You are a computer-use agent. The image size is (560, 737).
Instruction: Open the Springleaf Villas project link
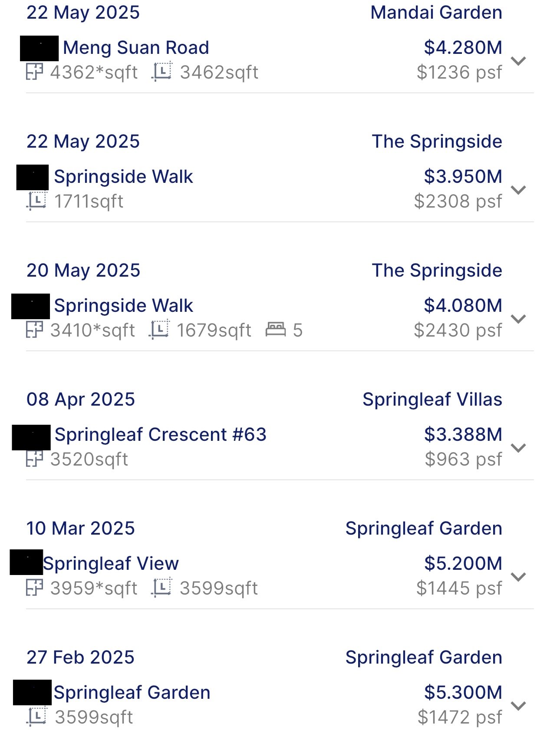[x=432, y=400]
